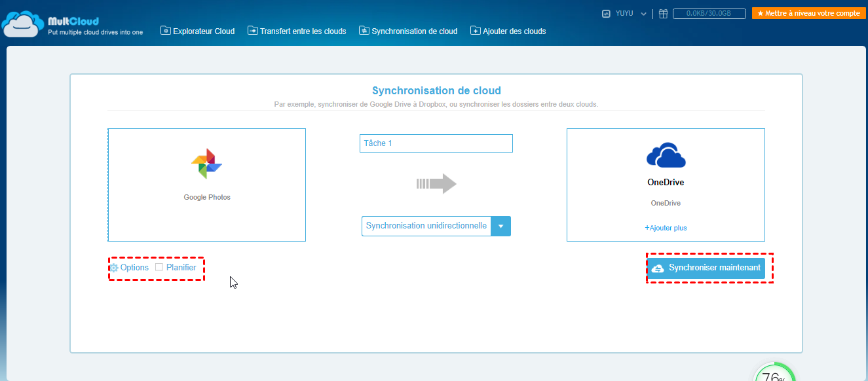Click the MultCloud logo icon
The width and height of the screenshot is (868, 381).
(23, 24)
